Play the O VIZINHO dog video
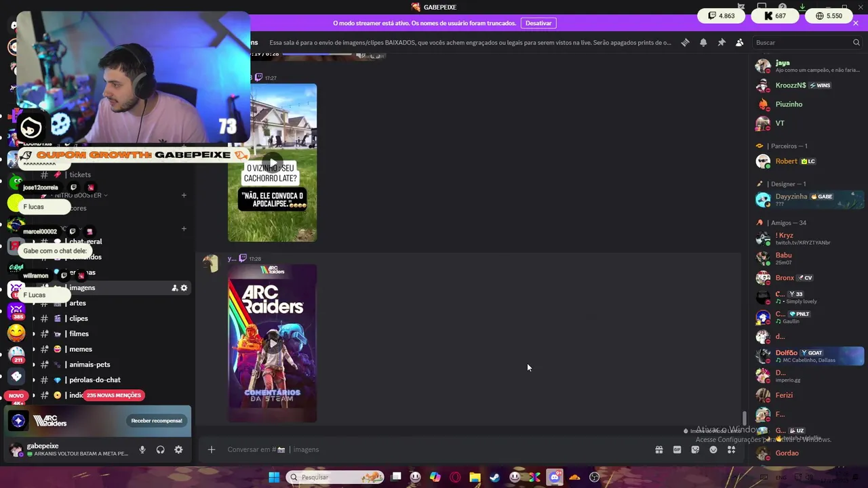This screenshot has width=868, height=488. click(x=272, y=163)
